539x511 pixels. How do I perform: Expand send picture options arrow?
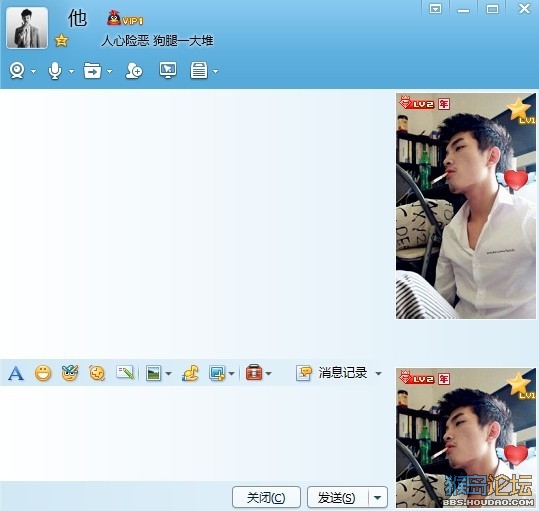click(x=168, y=374)
